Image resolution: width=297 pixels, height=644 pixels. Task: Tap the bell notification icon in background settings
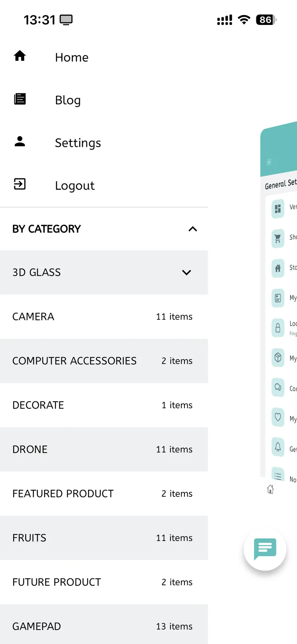tap(278, 447)
